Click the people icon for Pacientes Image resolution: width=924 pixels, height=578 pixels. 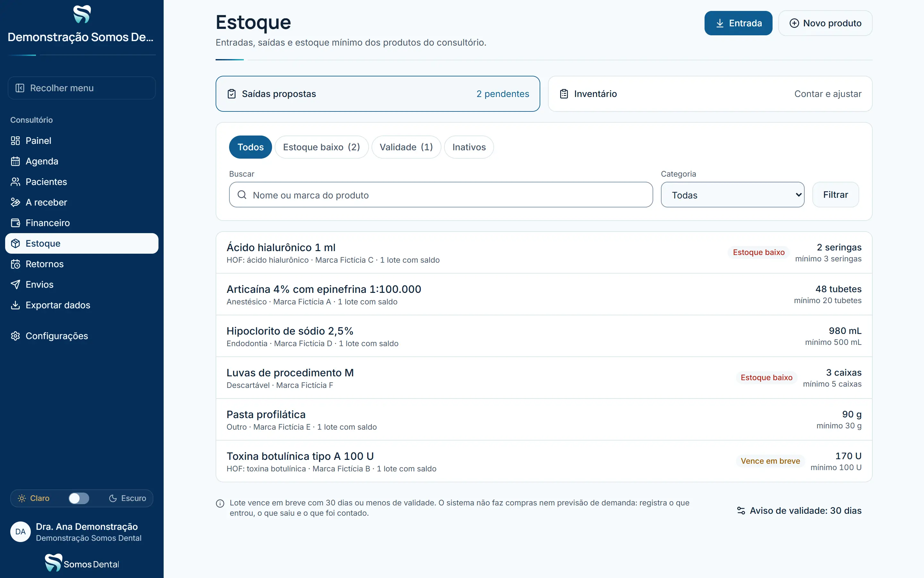(15, 182)
